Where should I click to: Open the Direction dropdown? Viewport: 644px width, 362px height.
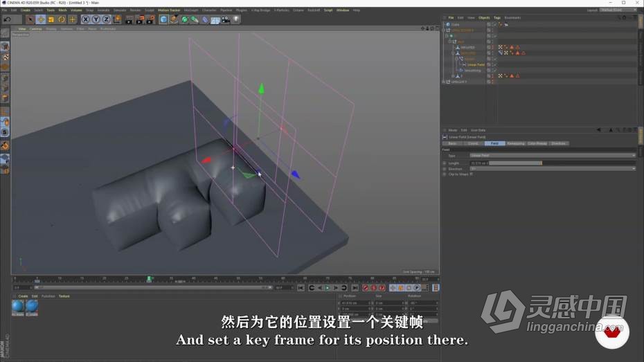coord(553,169)
